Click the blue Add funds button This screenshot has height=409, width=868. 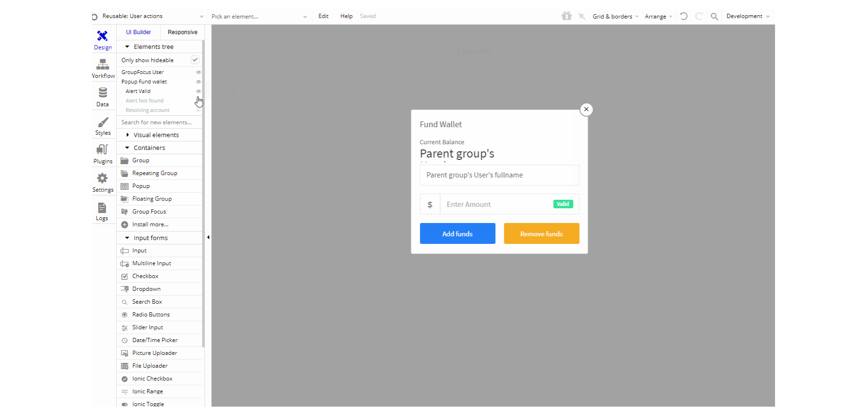(x=458, y=233)
